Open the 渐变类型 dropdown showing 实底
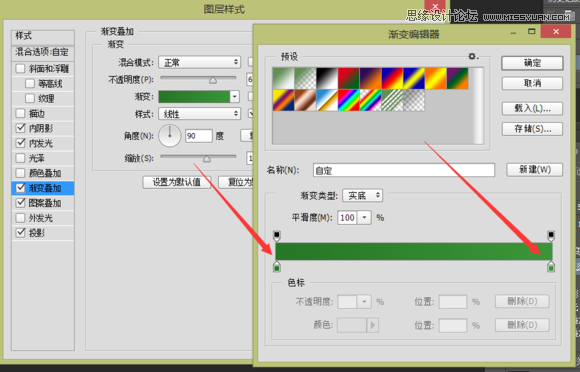 click(x=362, y=195)
